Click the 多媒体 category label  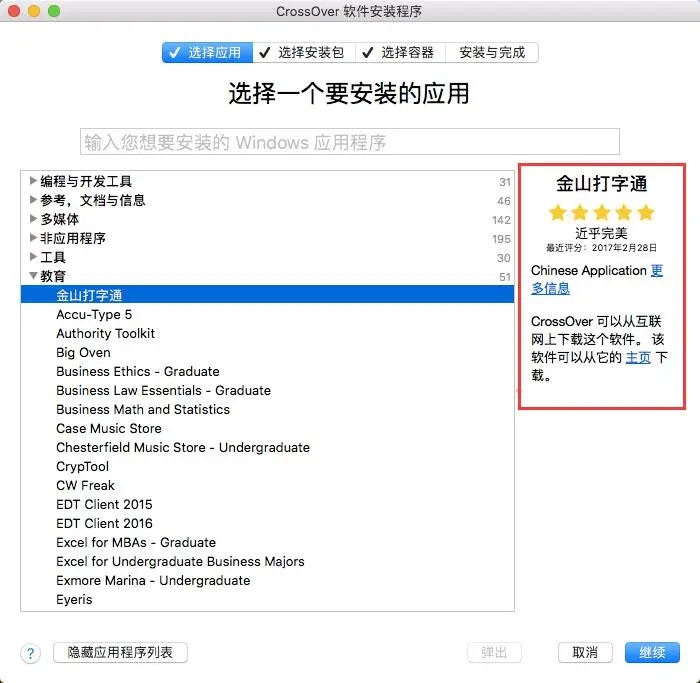[x=59, y=219]
